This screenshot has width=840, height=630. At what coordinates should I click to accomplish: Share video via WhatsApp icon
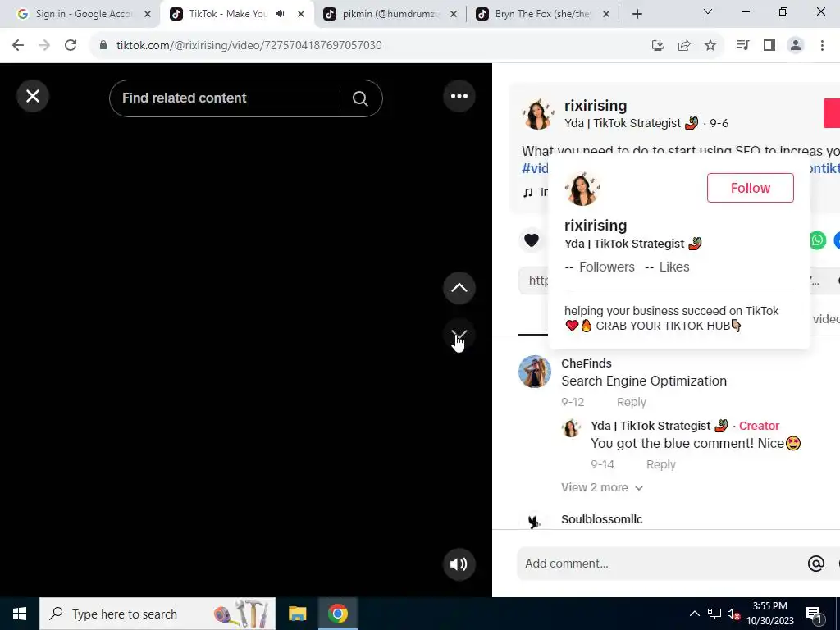click(818, 240)
